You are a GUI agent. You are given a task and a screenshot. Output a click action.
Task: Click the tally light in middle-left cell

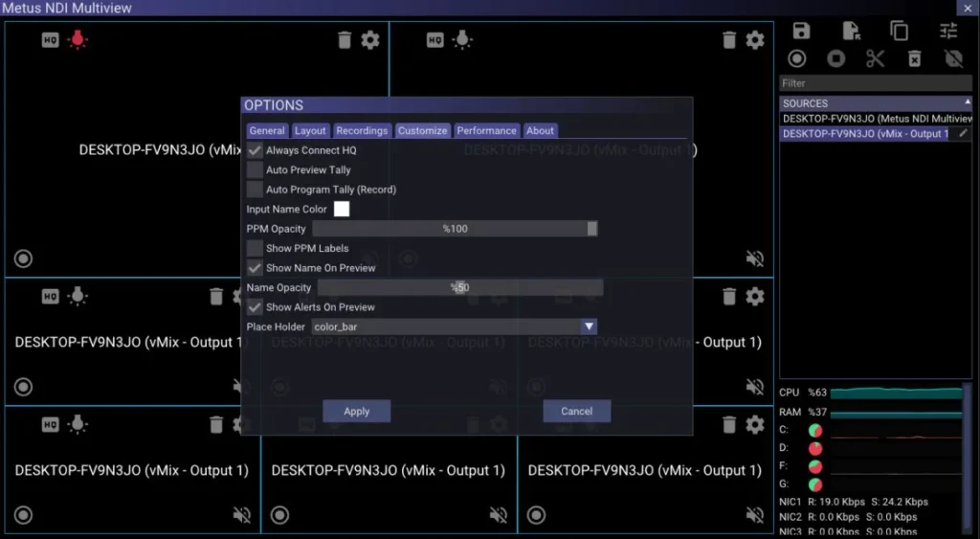tap(78, 296)
